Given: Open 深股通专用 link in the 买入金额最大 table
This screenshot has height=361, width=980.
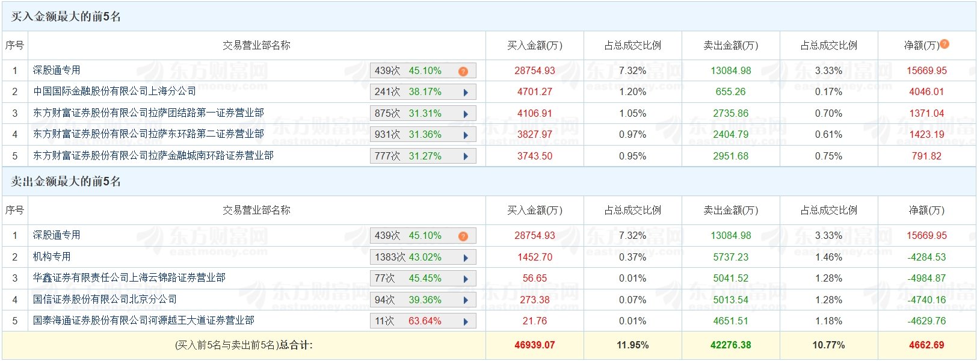Looking at the screenshot, I should pos(57,70).
